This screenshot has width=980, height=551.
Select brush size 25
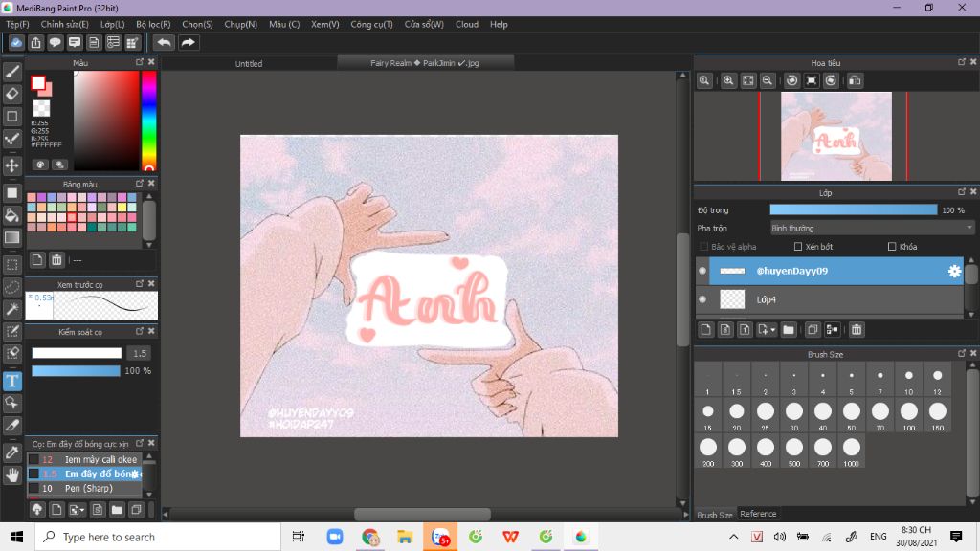click(x=765, y=415)
